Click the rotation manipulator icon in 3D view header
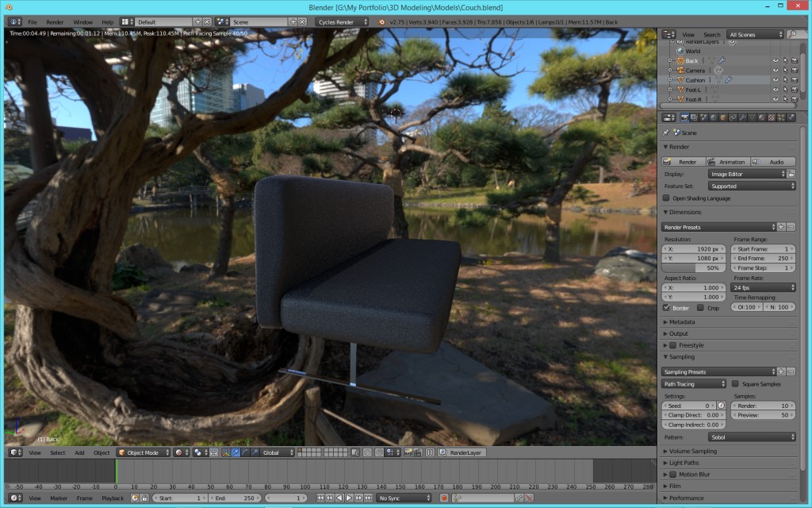The height and width of the screenshot is (508, 812). [x=243, y=452]
